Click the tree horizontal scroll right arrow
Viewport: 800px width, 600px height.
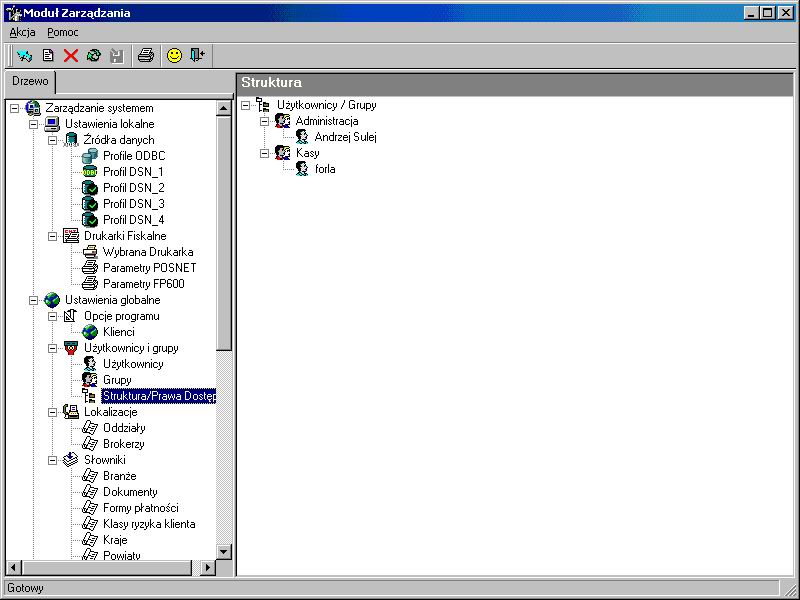207,567
